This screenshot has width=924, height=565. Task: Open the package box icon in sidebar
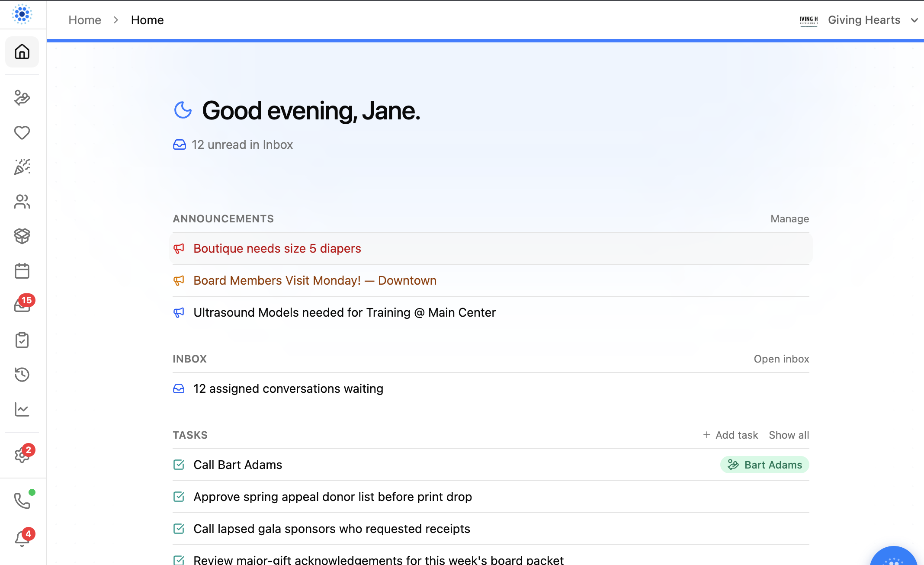22,236
